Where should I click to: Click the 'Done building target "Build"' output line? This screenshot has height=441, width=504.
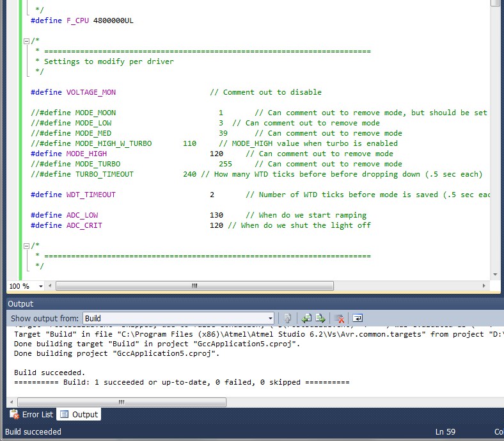[x=157, y=344]
